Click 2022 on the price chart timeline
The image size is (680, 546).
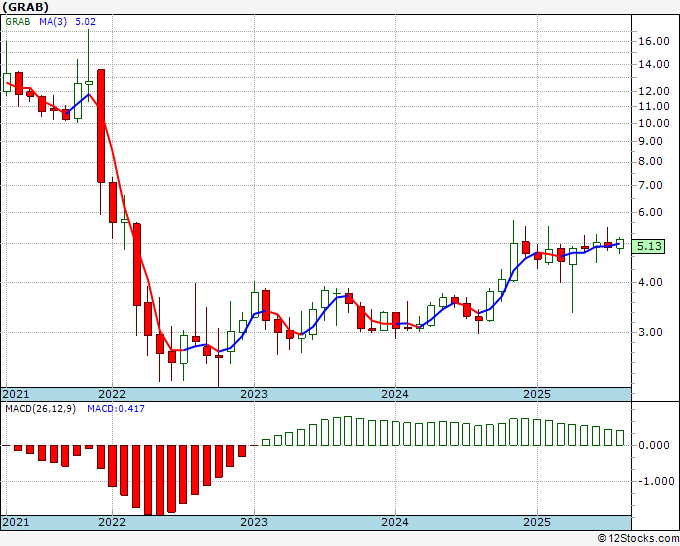coord(112,394)
